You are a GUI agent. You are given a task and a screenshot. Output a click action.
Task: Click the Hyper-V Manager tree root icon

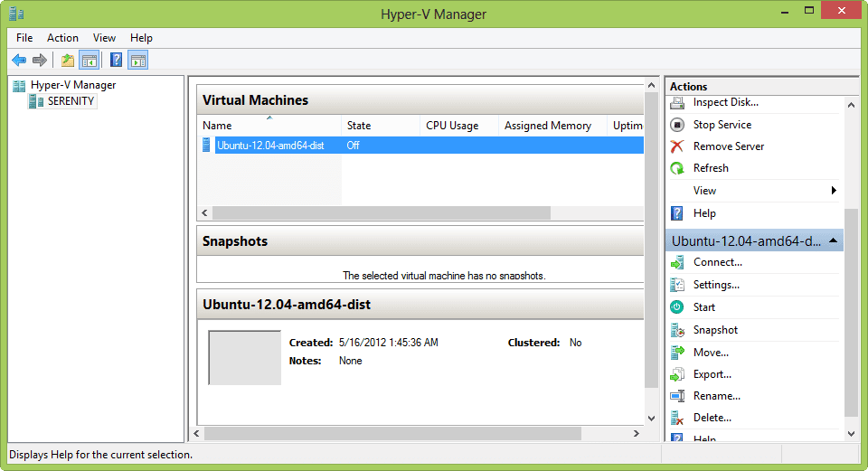(x=19, y=85)
